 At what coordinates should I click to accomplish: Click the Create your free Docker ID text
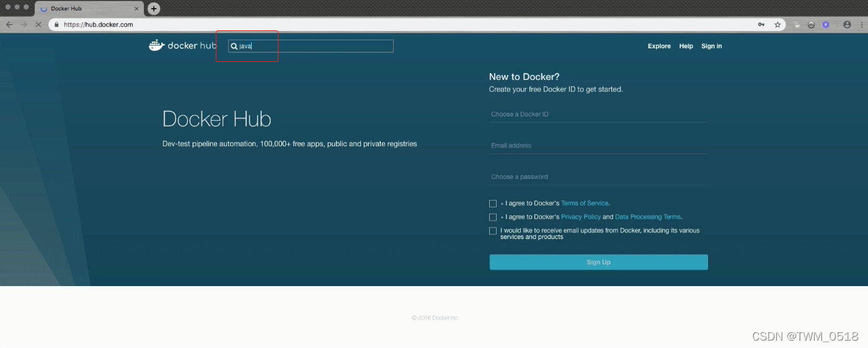pyautogui.click(x=556, y=89)
